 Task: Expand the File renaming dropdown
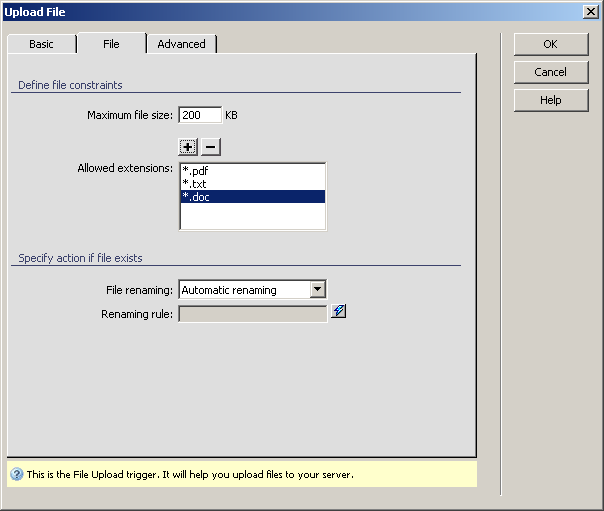click(x=317, y=290)
